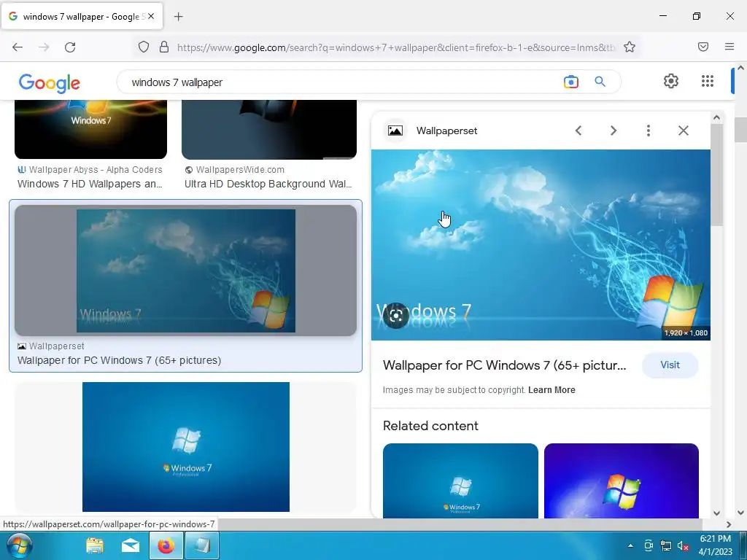
Task: Open Google quick settings gear
Action: click(x=671, y=81)
